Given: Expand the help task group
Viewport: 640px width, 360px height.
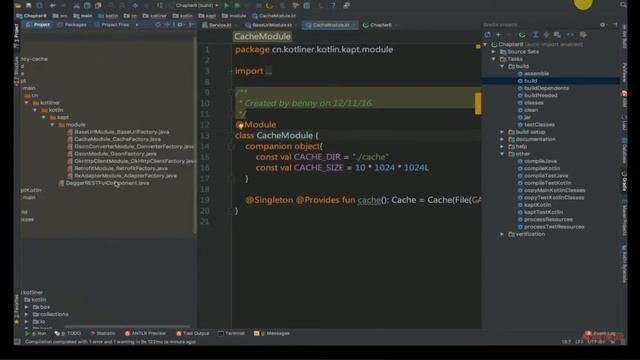Looking at the screenshot, I should [502, 147].
